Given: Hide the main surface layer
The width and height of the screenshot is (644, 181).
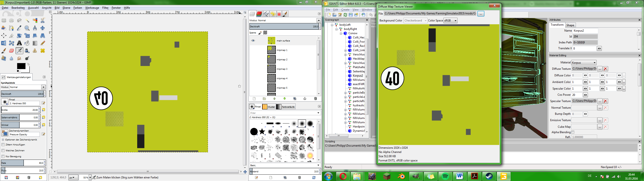Looking at the screenshot, I should point(253,41).
